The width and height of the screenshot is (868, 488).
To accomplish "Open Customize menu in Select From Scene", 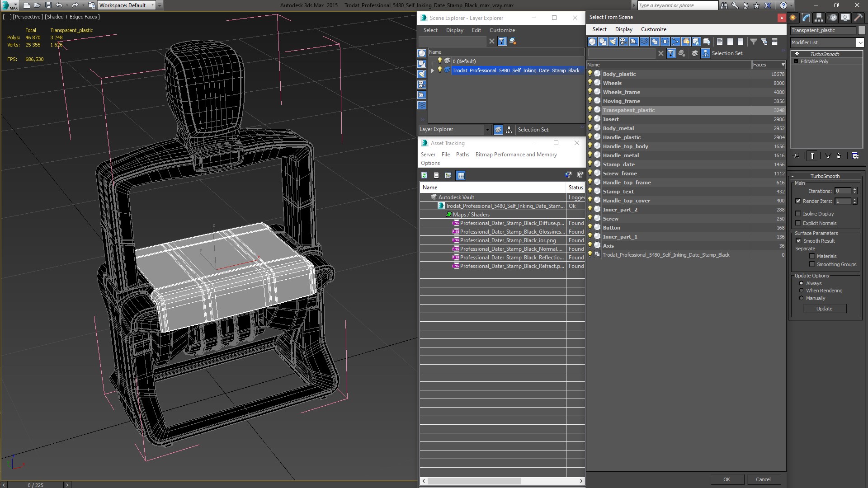I will click(653, 29).
